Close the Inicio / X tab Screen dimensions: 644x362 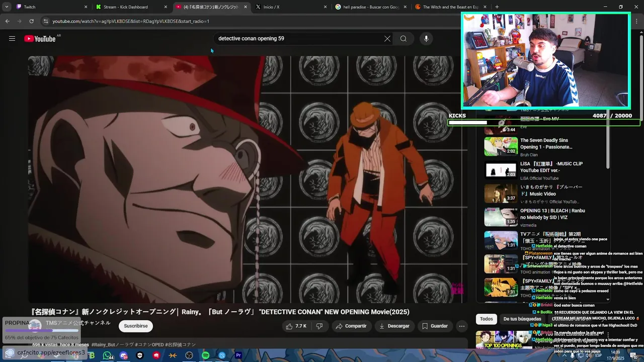tap(325, 7)
